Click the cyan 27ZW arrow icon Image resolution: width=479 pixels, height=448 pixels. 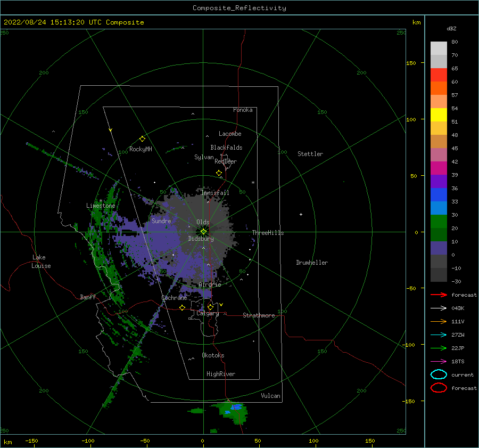[x=439, y=335]
